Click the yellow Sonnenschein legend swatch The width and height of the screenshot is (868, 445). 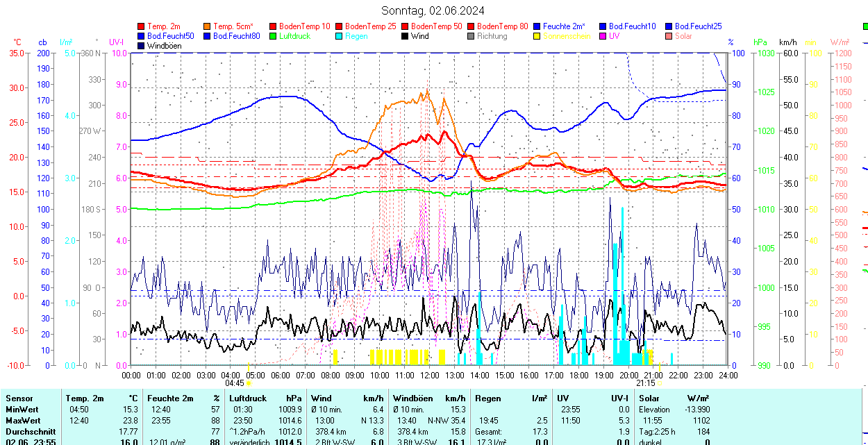pos(537,36)
